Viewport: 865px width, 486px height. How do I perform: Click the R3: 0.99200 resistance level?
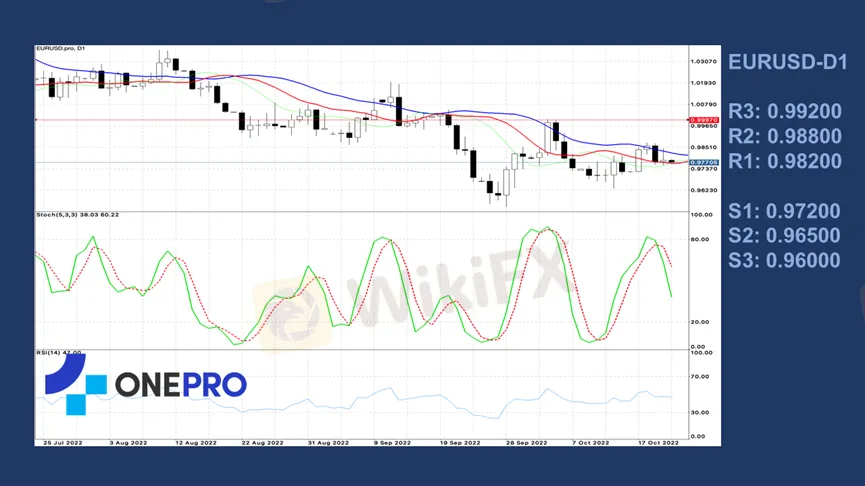784,111
